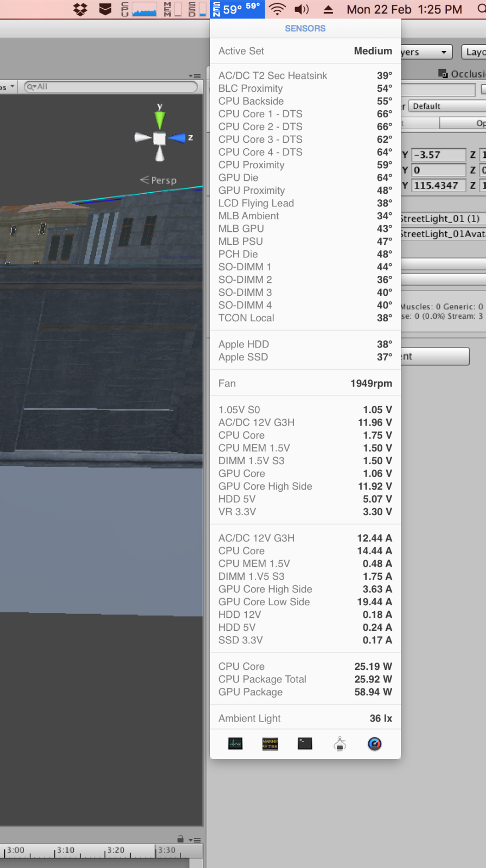486x868 pixels.
Task: Open timeline panel options menu icon
Action: click(195, 840)
